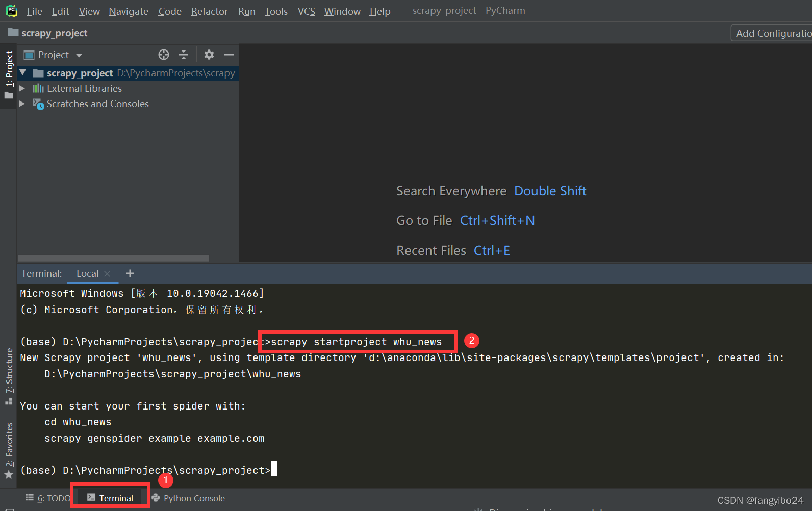Toggle the 7: Structure side tab
The width and height of the screenshot is (812, 511).
coord(9,377)
